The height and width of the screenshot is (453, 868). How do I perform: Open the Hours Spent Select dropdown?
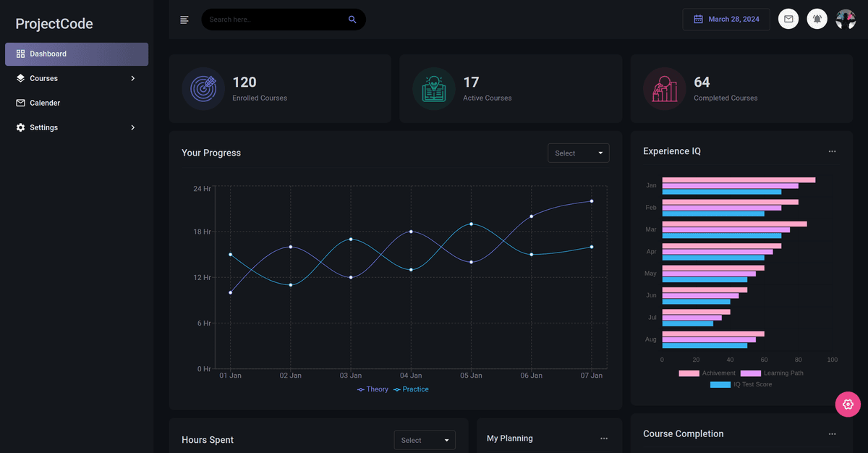coord(424,440)
